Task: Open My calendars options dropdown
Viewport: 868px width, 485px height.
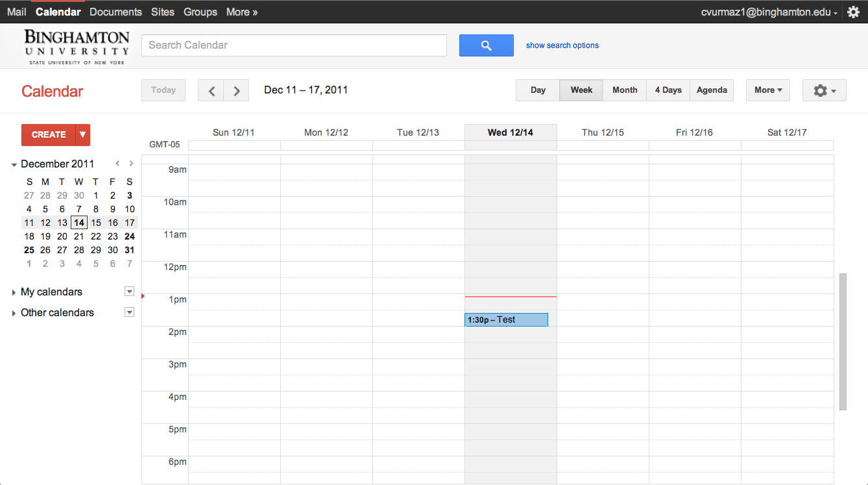Action: coord(129,292)
